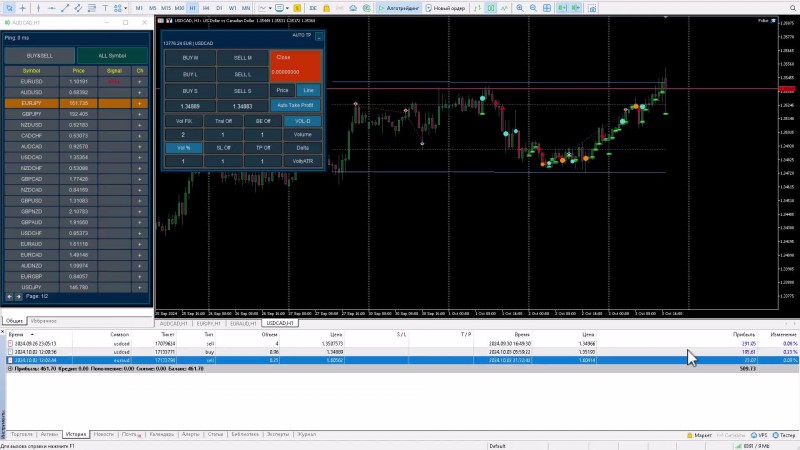
Task: Open the green signals globe icon
Action: 366,8
